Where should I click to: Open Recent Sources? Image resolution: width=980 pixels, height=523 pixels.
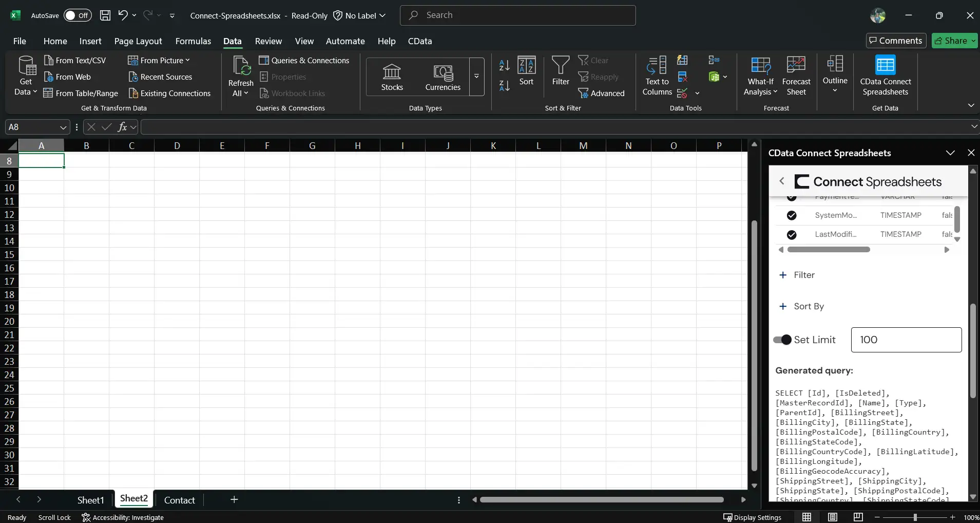point(160,77)
